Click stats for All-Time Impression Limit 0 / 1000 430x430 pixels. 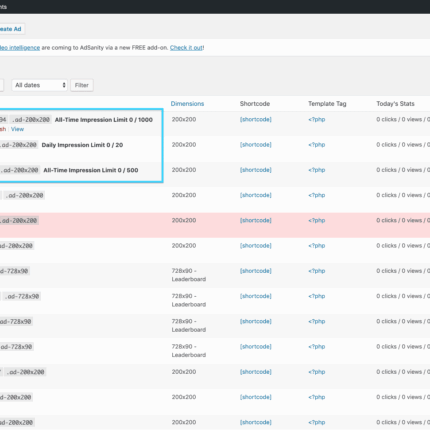403,119
